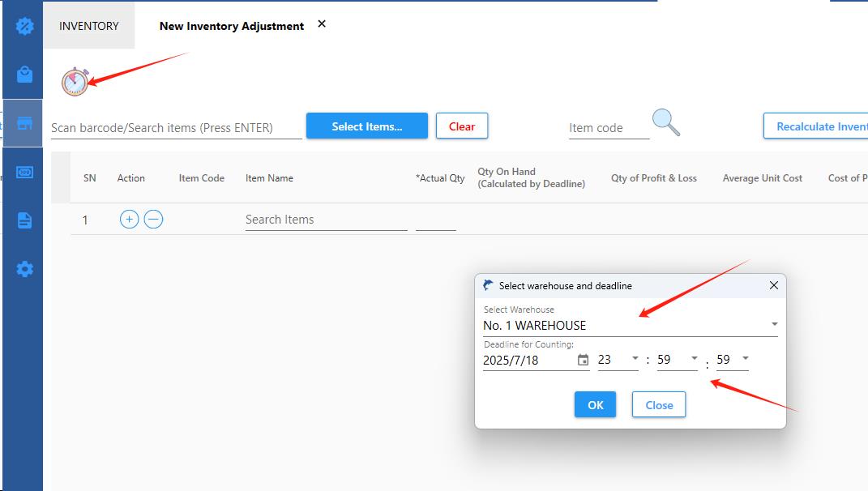Screen dimensions: 868x491
Task: Click the red Clear button
Action: pos(462,126)
